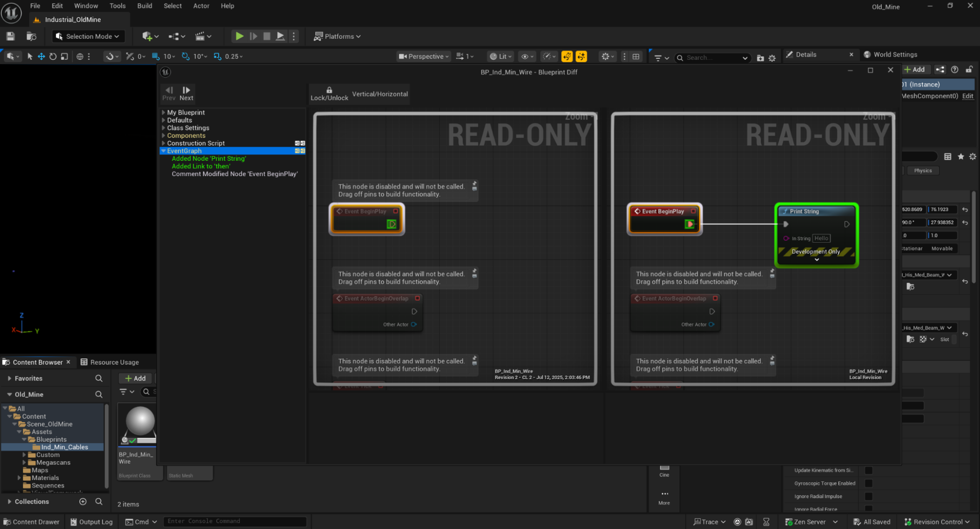Click the Print String node header
This screenshot has width=980, height=529.
[x=816, y=211]
